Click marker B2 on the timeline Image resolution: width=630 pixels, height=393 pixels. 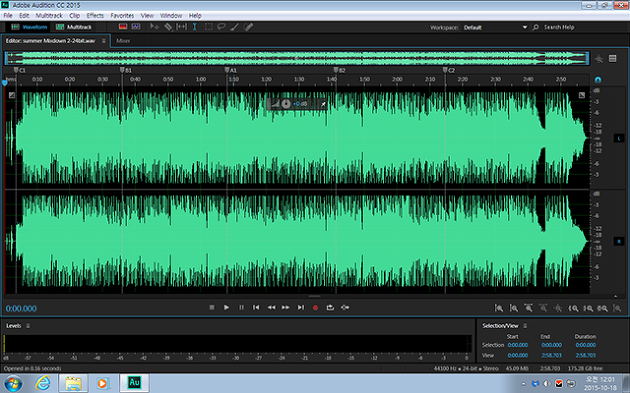click(x=336, y=70)
